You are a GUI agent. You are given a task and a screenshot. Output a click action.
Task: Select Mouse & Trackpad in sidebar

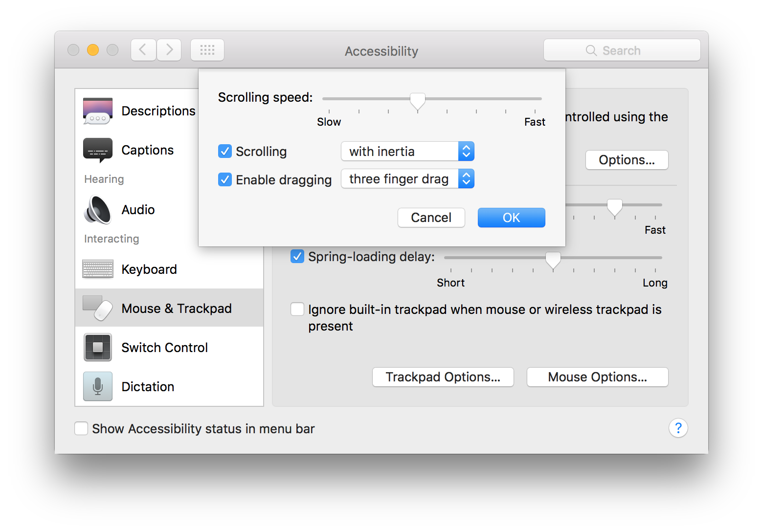pos(176,308)
